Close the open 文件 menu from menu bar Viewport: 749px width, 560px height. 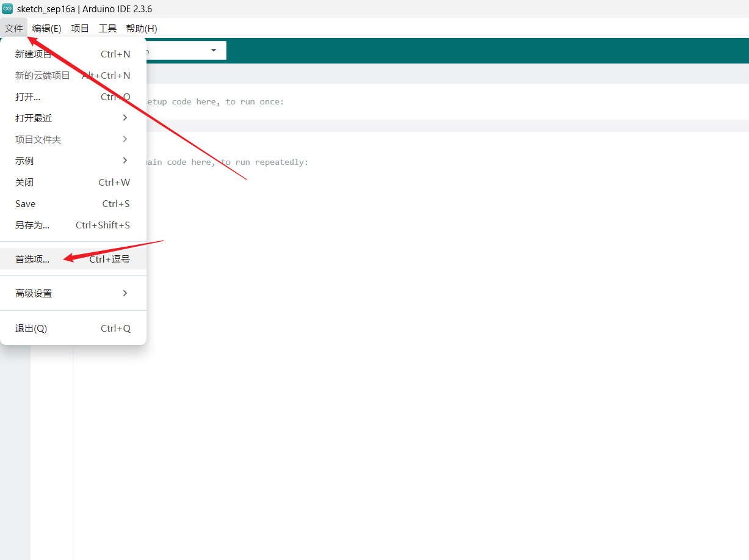coord(13,28)
